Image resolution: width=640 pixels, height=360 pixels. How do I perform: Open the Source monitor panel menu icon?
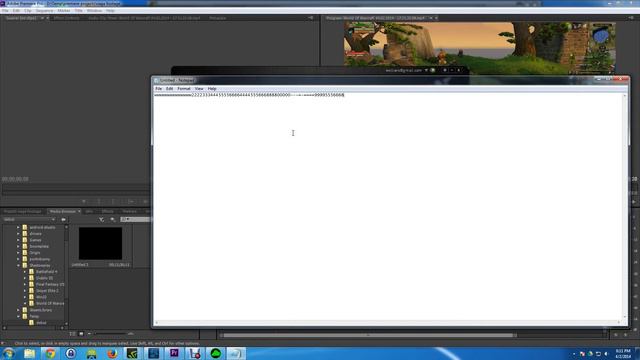tap(311, 18)
